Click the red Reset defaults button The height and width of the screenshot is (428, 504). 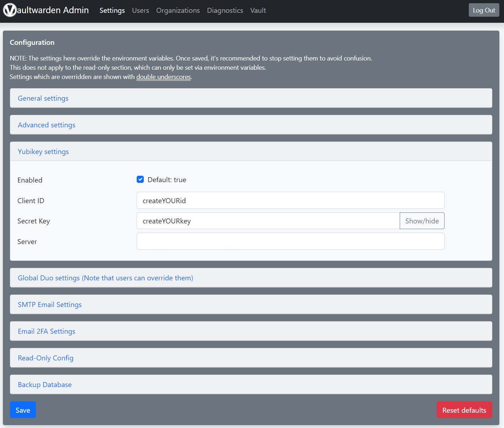464,410
